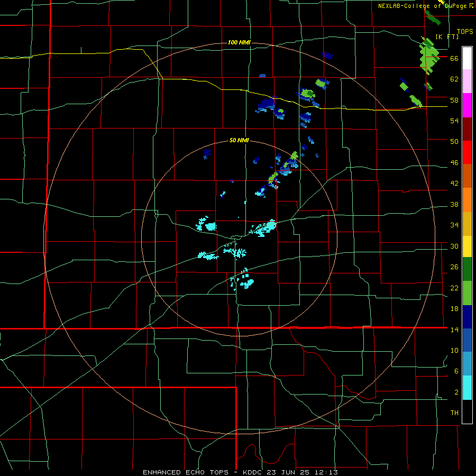Click the black TH threshold legend swatch
Image resolution: width=476 pixels, height=476 pixels.
click(x=467, y=411)
